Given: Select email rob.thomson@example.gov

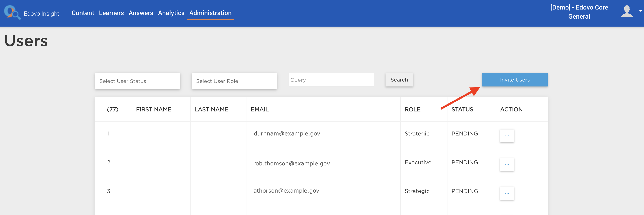Looking at the screenshot, I should point(291,164).
